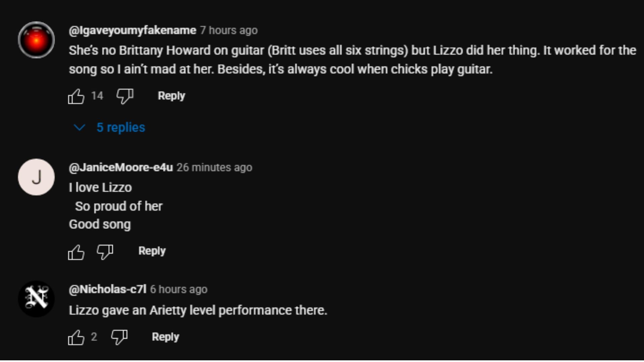644x362 pixels.
Task: Click the "7 hours ago" timestamp
Action: coord(229,31)
